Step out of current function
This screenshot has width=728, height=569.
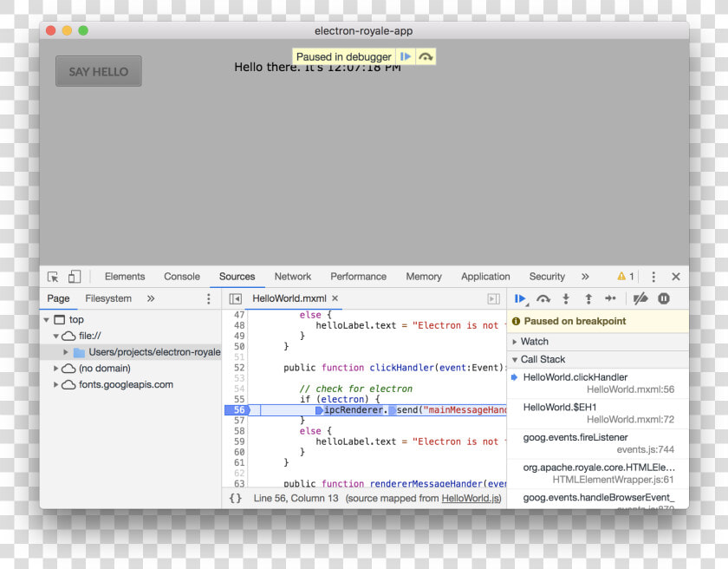coord(588,298)
